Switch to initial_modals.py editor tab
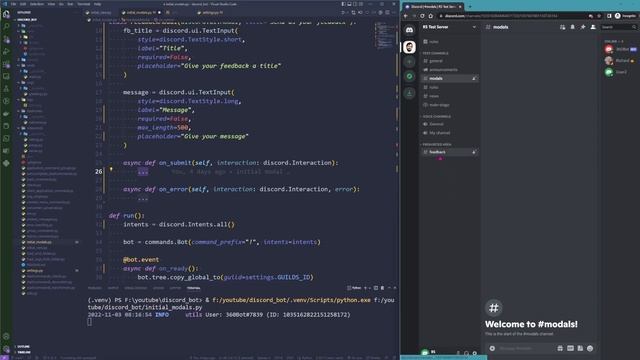 (140, 13)
